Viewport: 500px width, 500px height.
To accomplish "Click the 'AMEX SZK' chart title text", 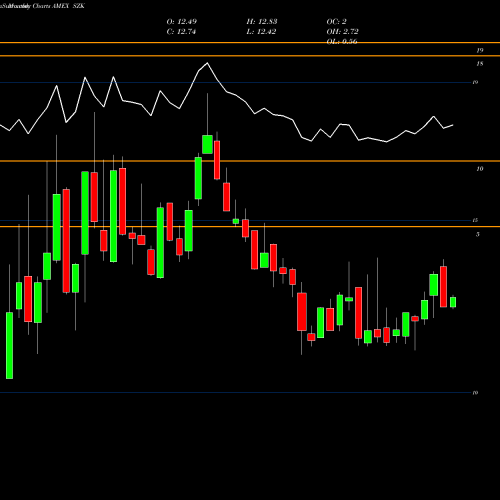I will pyautogui.click(x=69, y=6).
